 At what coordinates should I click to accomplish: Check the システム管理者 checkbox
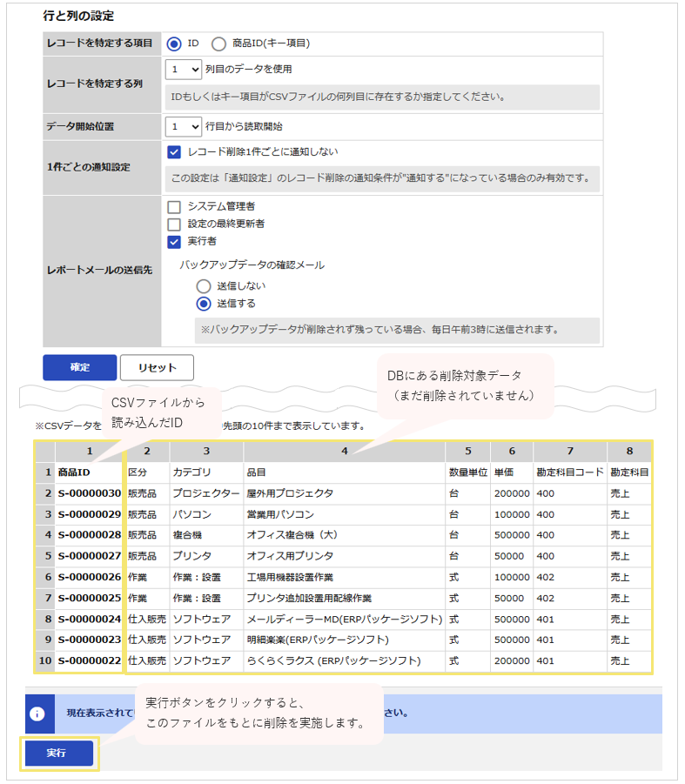(174, 207)
